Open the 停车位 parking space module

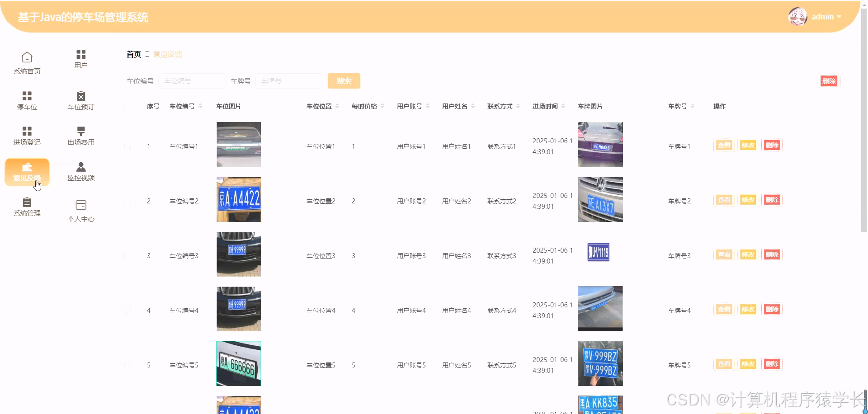point(27,99)
